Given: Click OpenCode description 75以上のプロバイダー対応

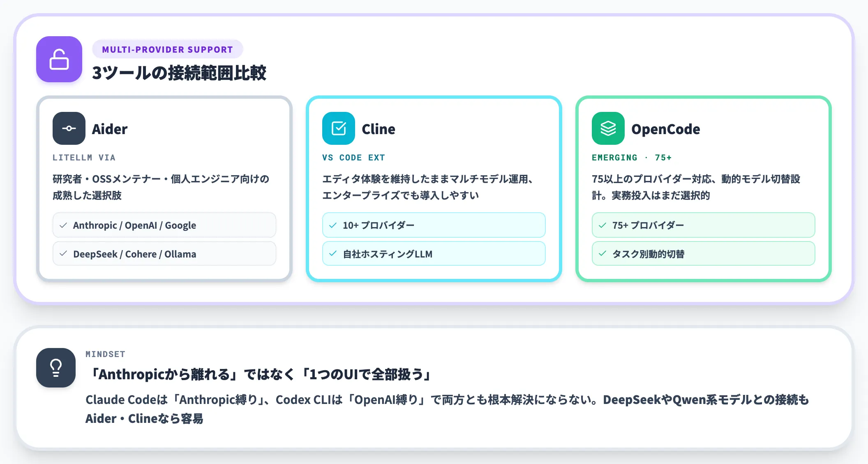Looking at the screenshot, I should [696, 187].
